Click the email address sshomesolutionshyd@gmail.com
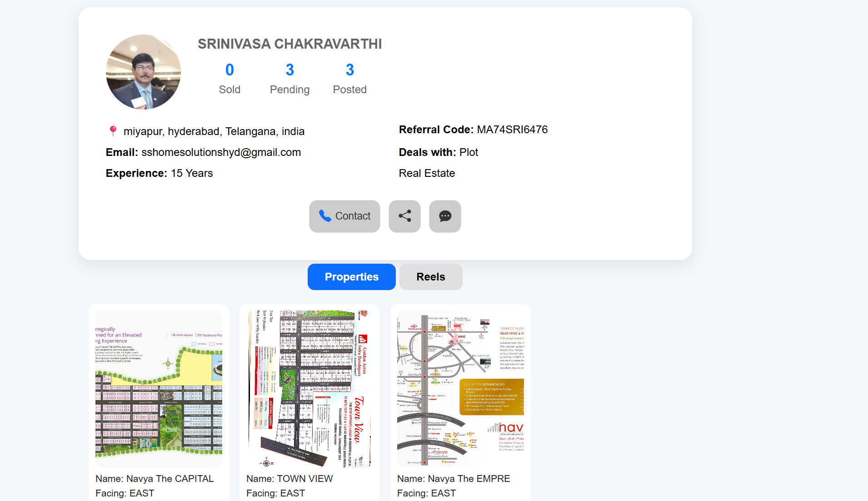The height and width of the screenshot is (501, 868). [221, 152]
